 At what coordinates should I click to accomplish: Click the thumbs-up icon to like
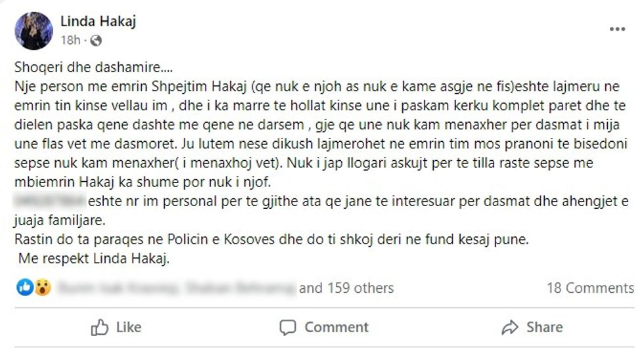pyautogui.click(x=100, y=327)
